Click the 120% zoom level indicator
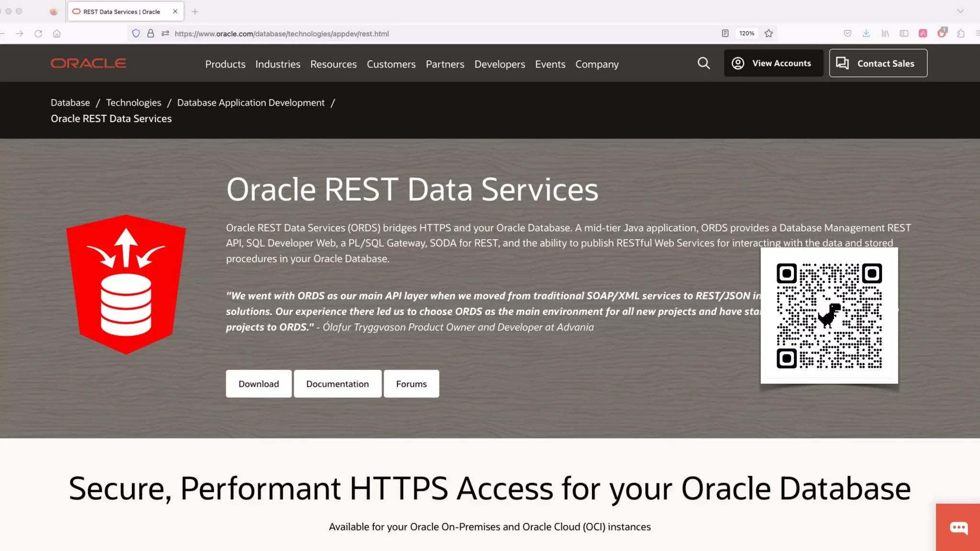The width and height of the screenshot is (980, 551). pyautogui.click(x=746, y=33)
